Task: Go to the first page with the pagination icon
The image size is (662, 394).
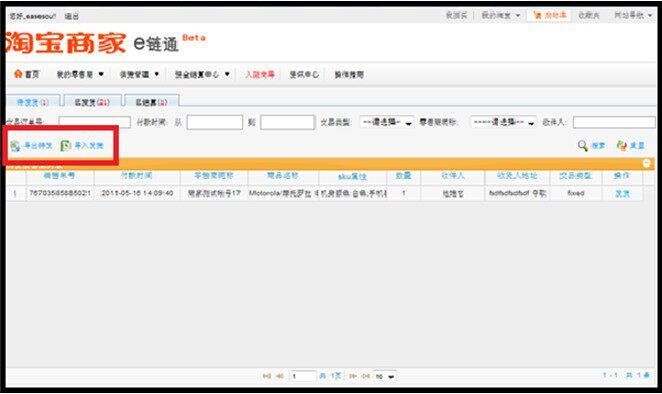Action: click(266, 376)
